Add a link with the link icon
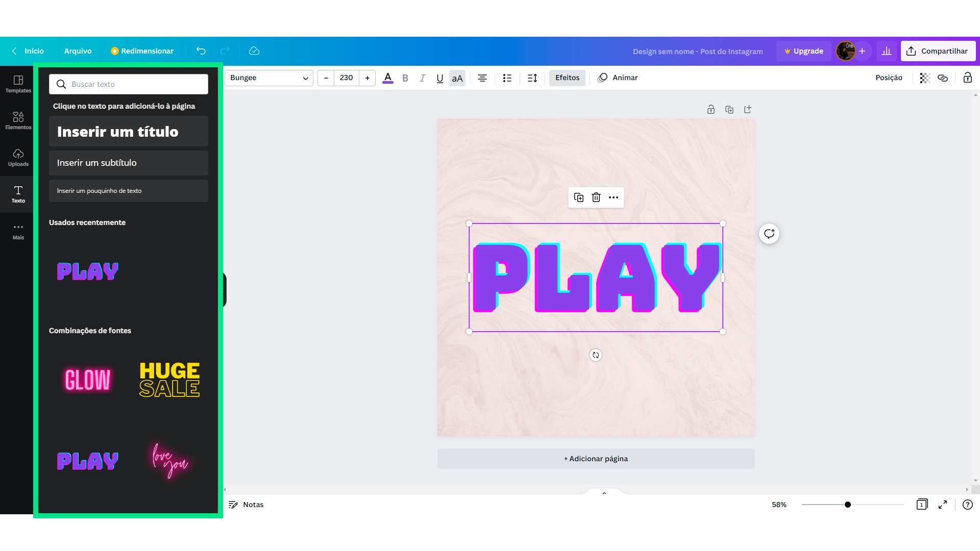The image size is (980, 551). point(943,78)
